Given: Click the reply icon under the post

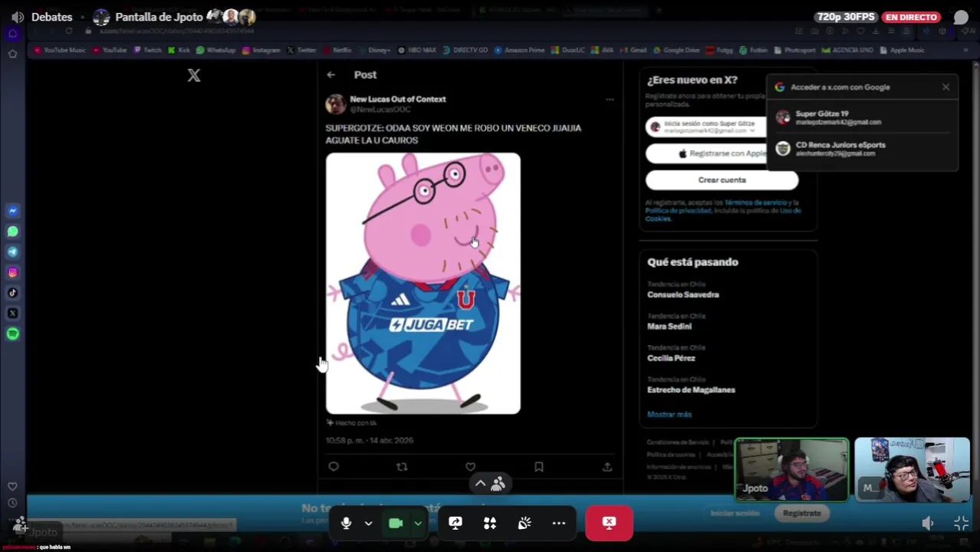Looking at the screenshot, I should 334,466.
